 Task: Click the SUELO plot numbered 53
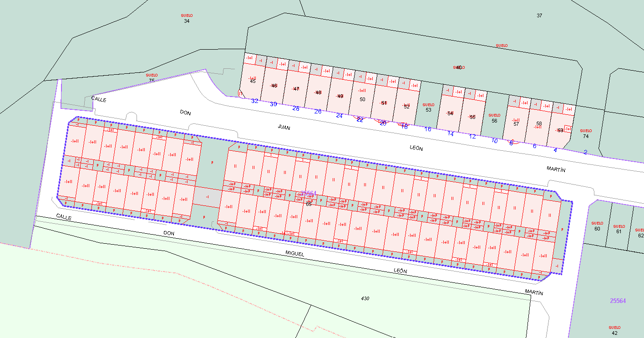(428, 110)
